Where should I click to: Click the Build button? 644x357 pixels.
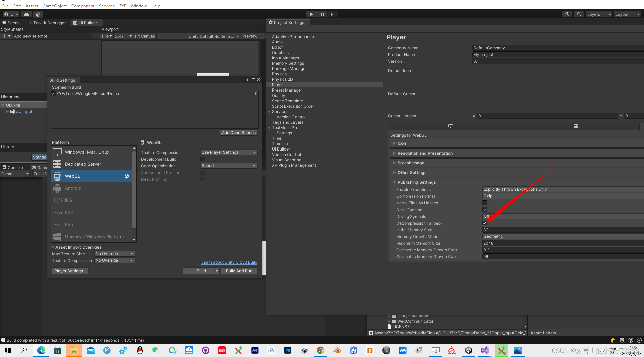(x=199, y=271)
